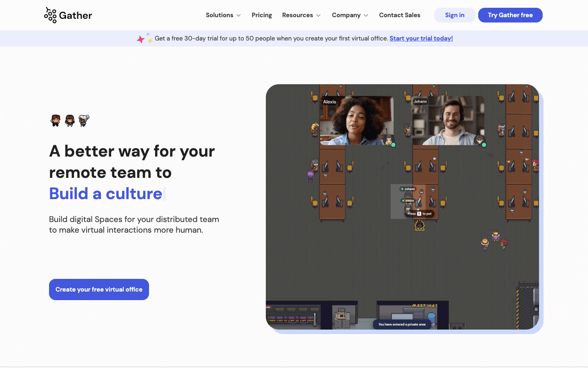This screenshot has height=368, width=588.
Task: Click Johann green status avatar badge
Action: coord(481,141)
